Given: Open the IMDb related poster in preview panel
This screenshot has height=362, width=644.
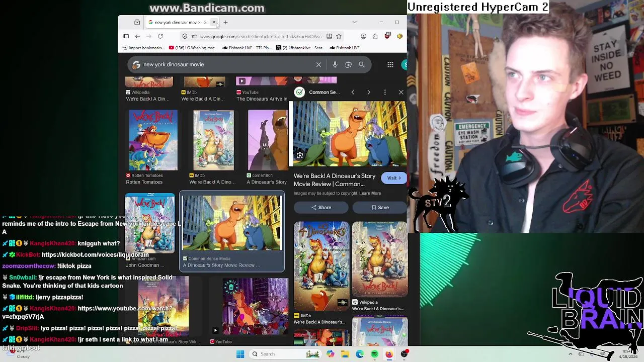Looking at the screenshot, I should [321, 265].
